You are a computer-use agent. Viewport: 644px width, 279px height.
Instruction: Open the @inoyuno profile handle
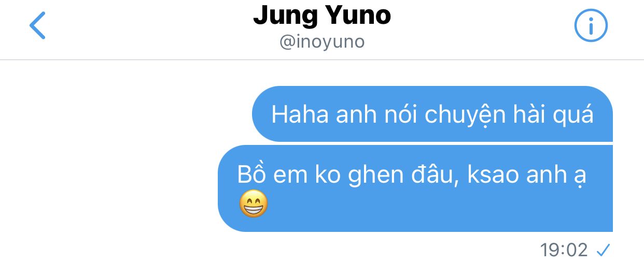coord(322,42)
